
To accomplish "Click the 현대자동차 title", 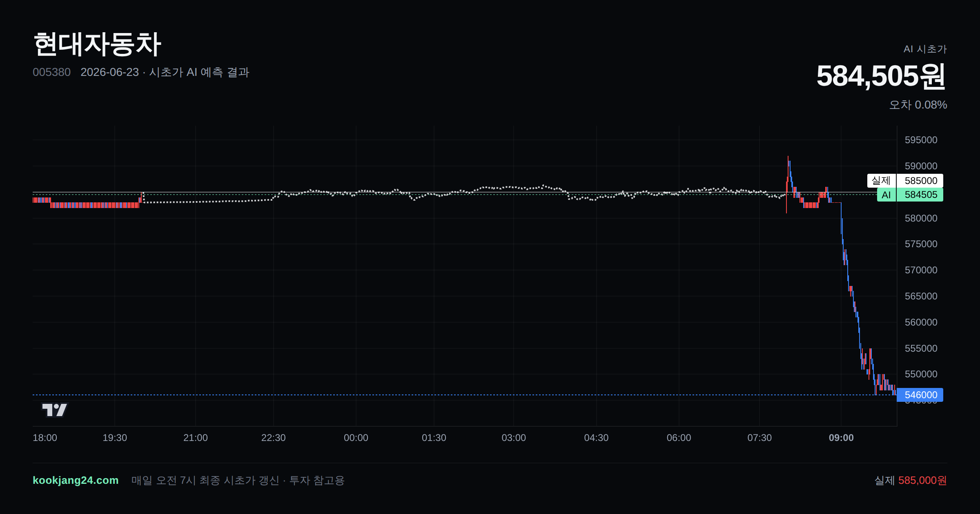I will [x=97, y=44].
